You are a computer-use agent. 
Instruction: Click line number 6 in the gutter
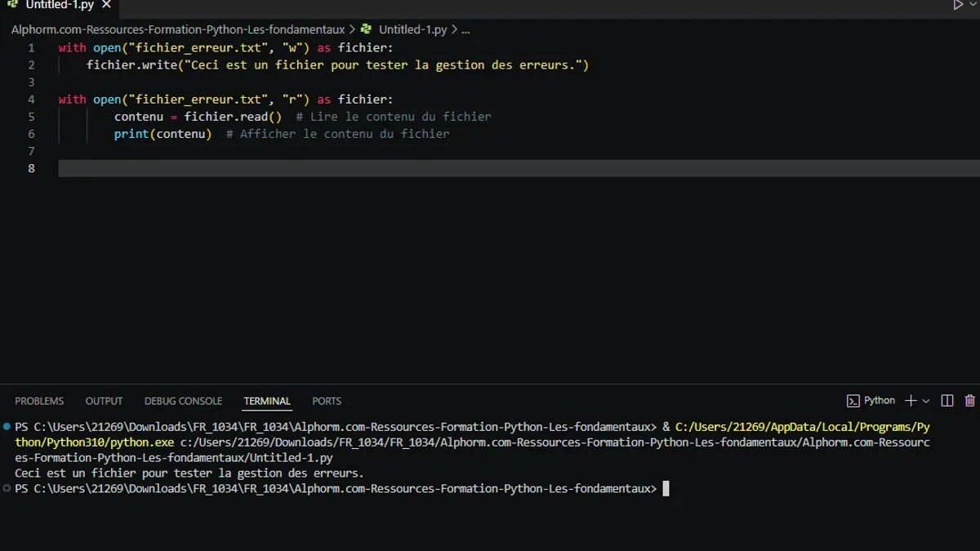click(31, 134)
